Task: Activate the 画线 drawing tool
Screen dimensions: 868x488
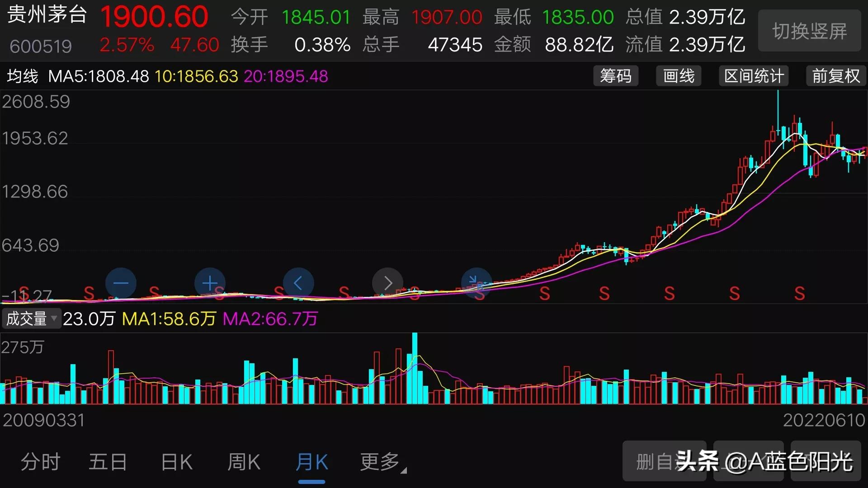Action: (x=678, y=76)
